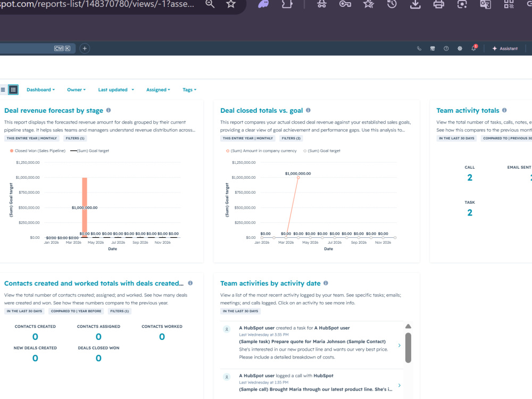This screenshot has width=532, height=399.
Task: Open info icon for Deal revenue forecast by stage
Action: (x=109, y=110)
